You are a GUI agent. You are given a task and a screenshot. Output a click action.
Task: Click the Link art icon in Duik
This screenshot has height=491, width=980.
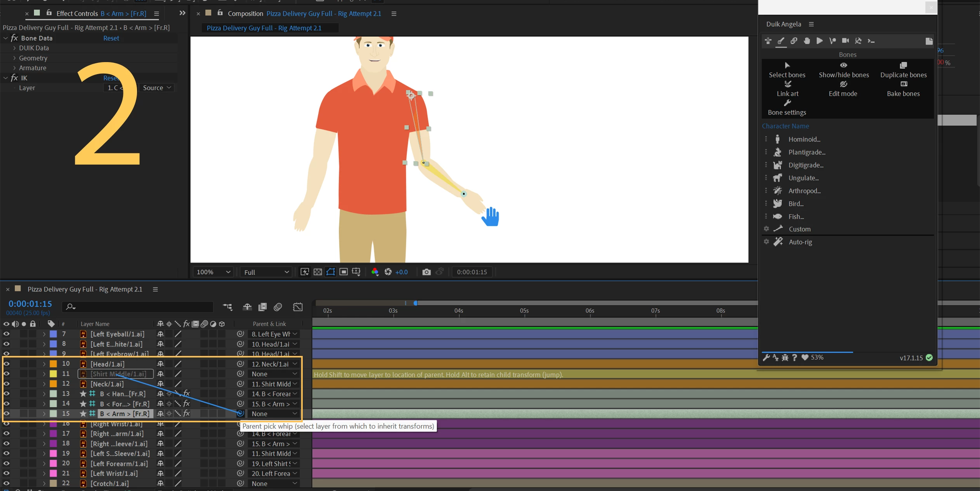[787, 84]
